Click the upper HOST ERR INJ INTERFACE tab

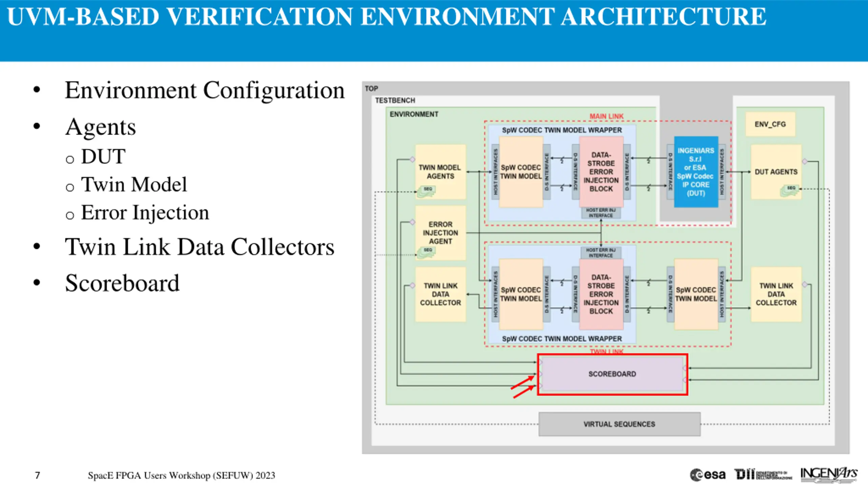pyautogui.click(x=601, y=213)
